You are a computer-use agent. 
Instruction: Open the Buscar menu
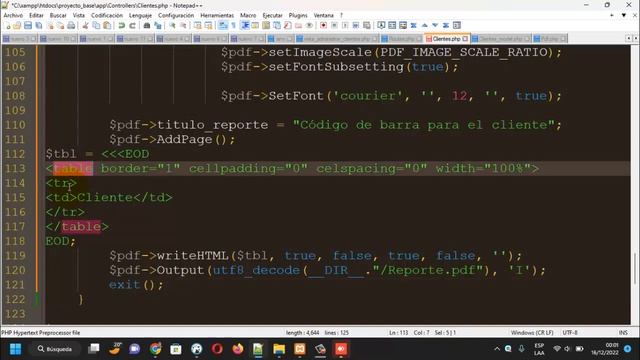pos(58,15)
